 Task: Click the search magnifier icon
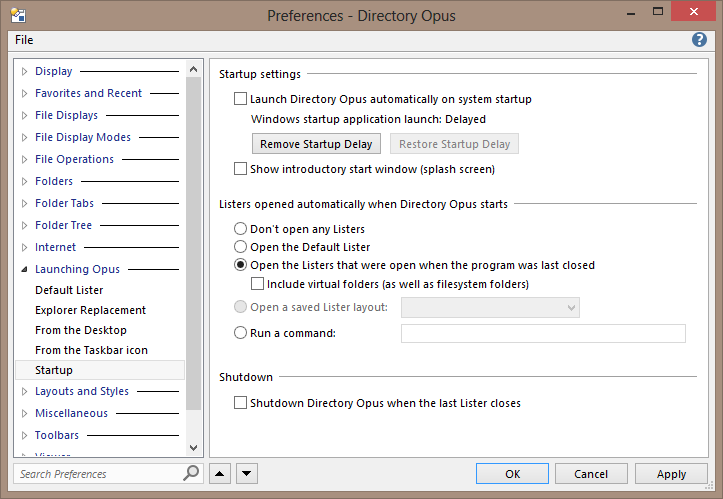pyautogui.click(x=191, y=473)
